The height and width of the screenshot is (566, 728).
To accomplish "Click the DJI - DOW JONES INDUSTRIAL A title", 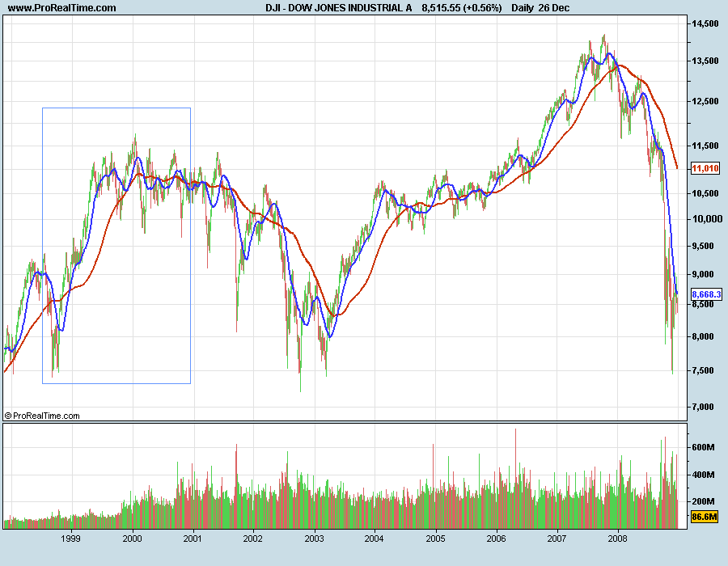I will tap(338, 8).
